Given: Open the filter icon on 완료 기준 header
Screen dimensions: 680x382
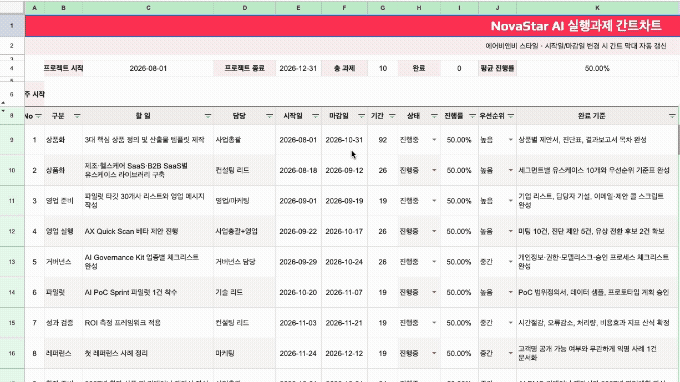Looking at the screenshot, I should pyautogui.click(x=672, y=116).
